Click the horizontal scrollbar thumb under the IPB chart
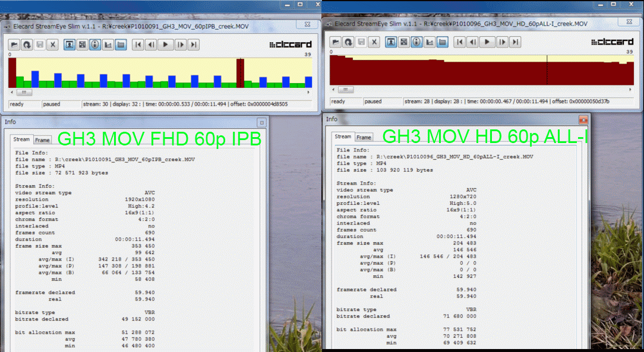Screen dimensions: 644x352 coord(24,93)
